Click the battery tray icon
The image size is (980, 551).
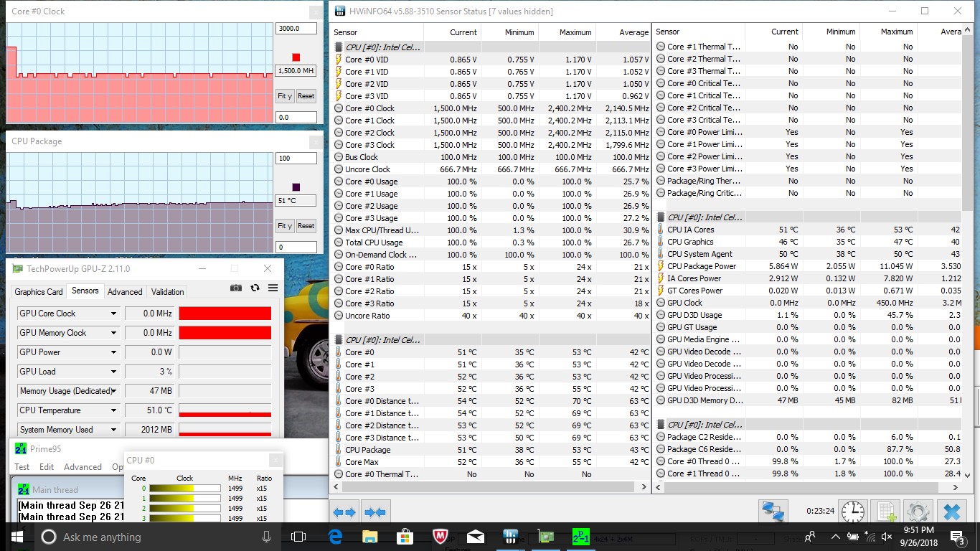click(x=853, y=537)
